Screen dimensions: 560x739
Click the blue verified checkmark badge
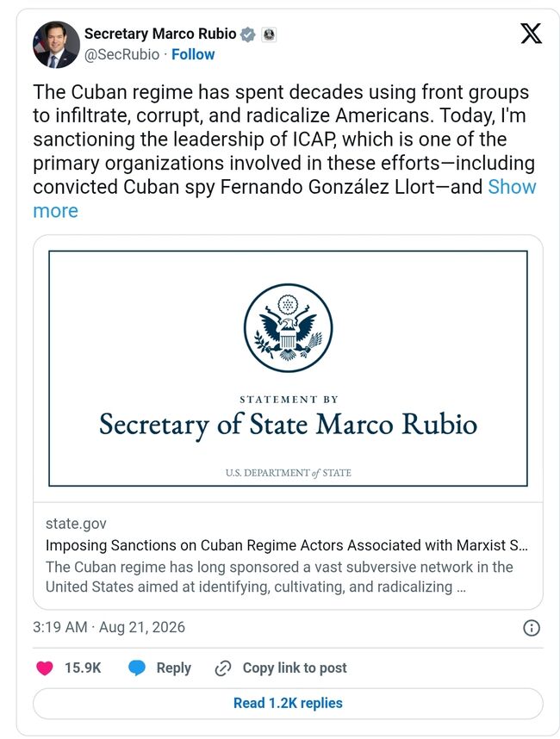pyautogui.click(x=248, y=34)
